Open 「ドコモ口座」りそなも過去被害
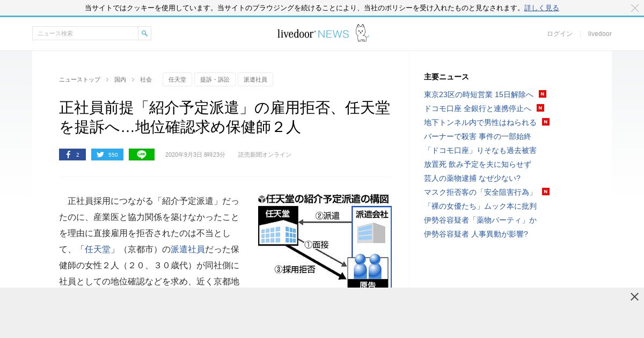This screenshot has height=338, width=644. point(480,150)
